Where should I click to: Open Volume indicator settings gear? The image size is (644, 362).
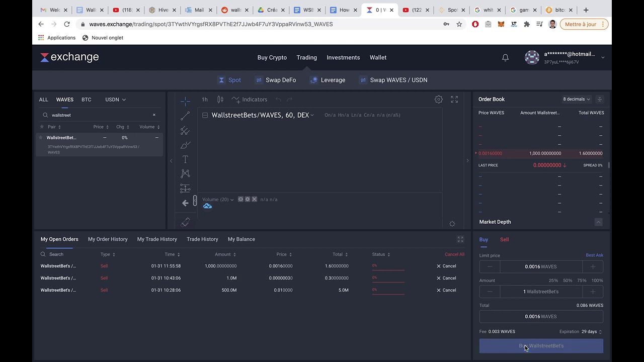[x=248, y=200]
